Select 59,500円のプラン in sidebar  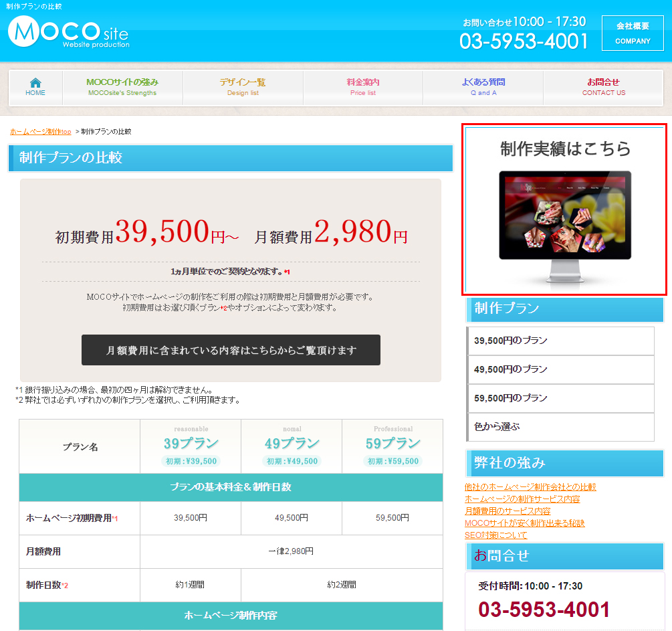[560, 398]
